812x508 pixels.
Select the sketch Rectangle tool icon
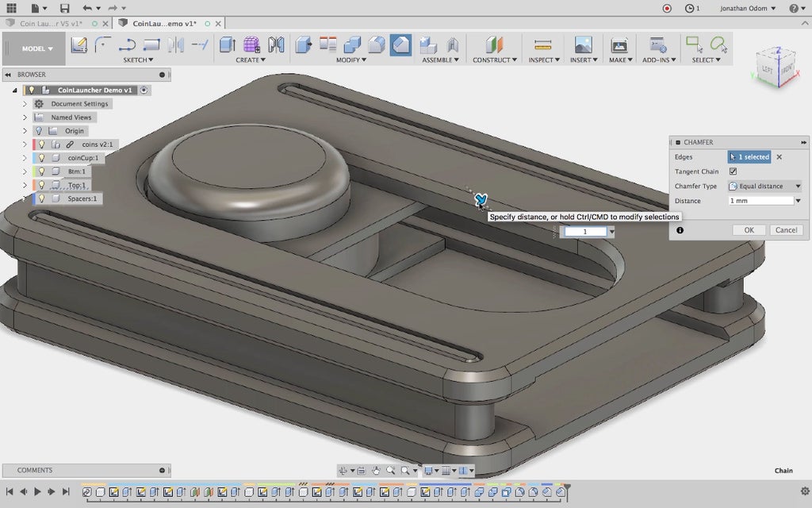(151, 45)
